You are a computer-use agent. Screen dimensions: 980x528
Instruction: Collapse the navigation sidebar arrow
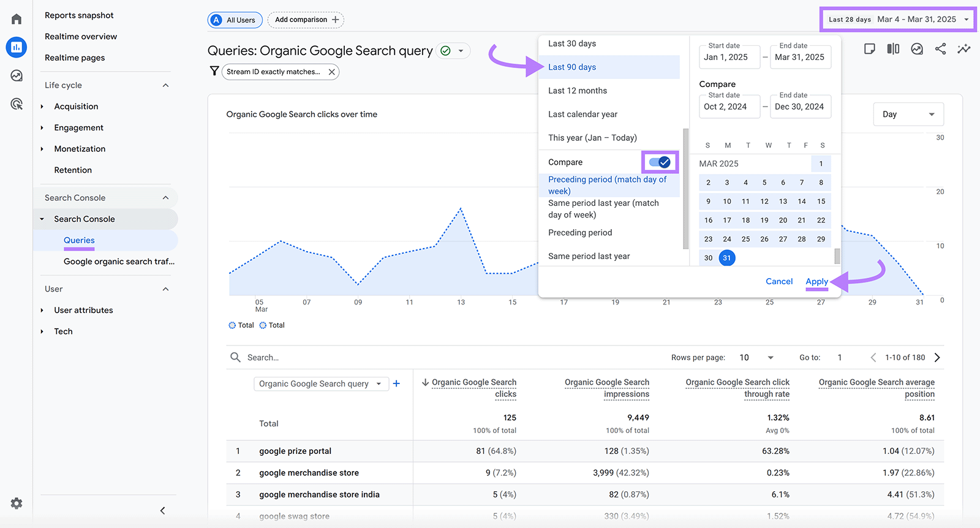pos(162,510)
